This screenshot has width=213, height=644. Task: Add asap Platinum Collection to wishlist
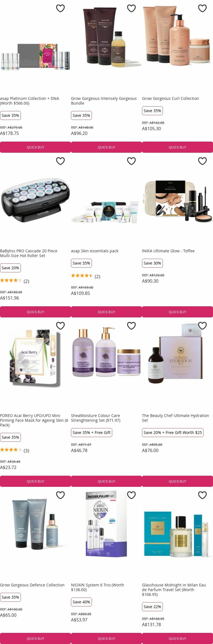tap(60, 8)
